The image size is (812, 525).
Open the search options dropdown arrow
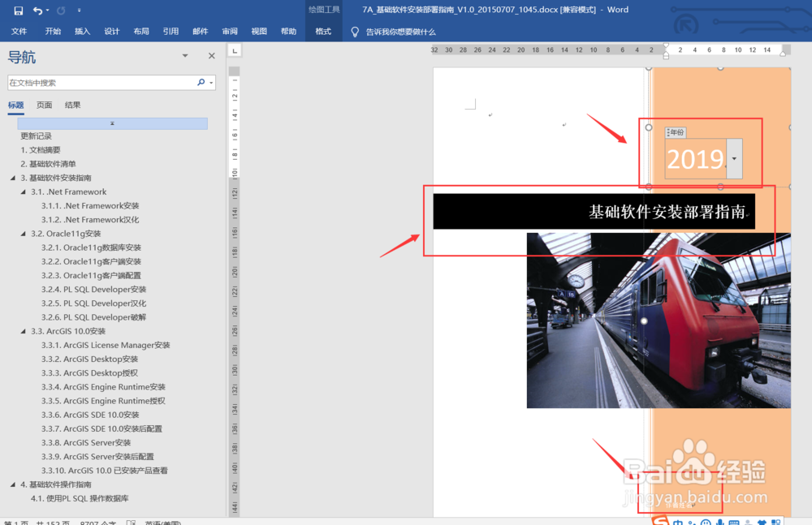pyautogui.click(x=211, y=83)
